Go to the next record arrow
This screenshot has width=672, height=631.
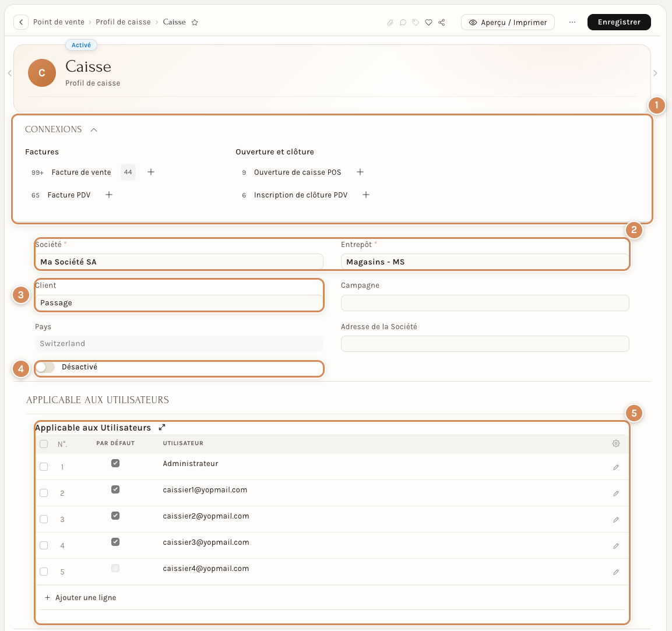point(655,73)
